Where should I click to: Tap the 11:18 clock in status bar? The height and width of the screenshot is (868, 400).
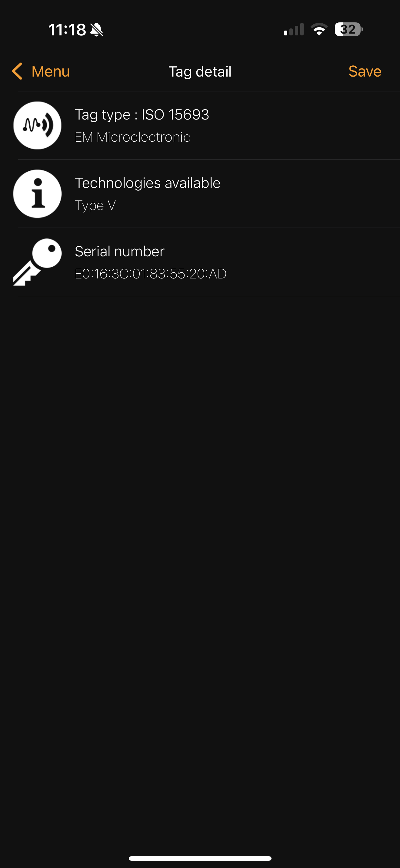(x=67, y=30)
